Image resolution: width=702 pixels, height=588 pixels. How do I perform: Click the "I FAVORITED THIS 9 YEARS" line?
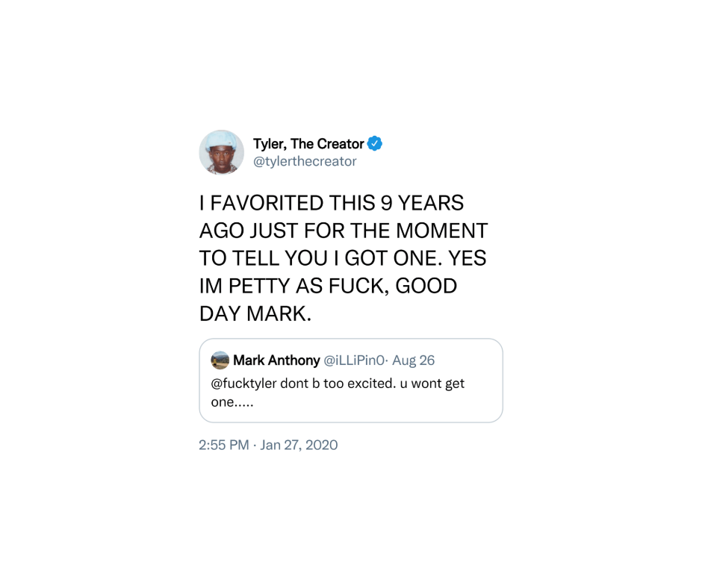coord(331,203)
